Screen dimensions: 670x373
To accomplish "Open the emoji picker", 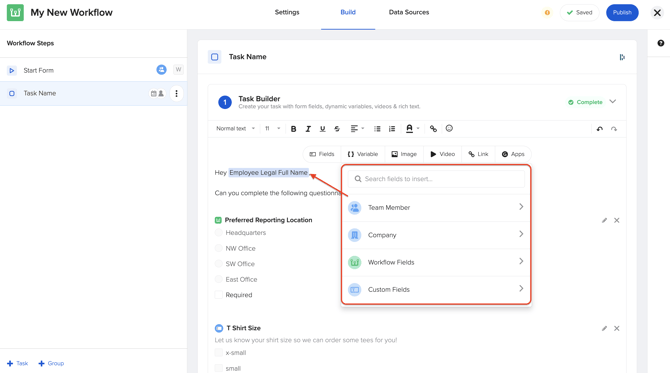I will point(449,128).
